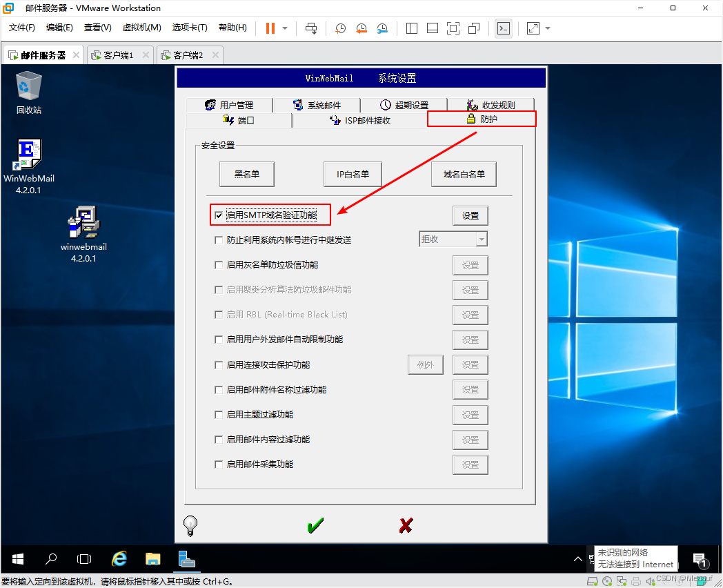This screenshot has height=588, width=723.
Task: Enter full screen mode
Action: tap(453, 28)
